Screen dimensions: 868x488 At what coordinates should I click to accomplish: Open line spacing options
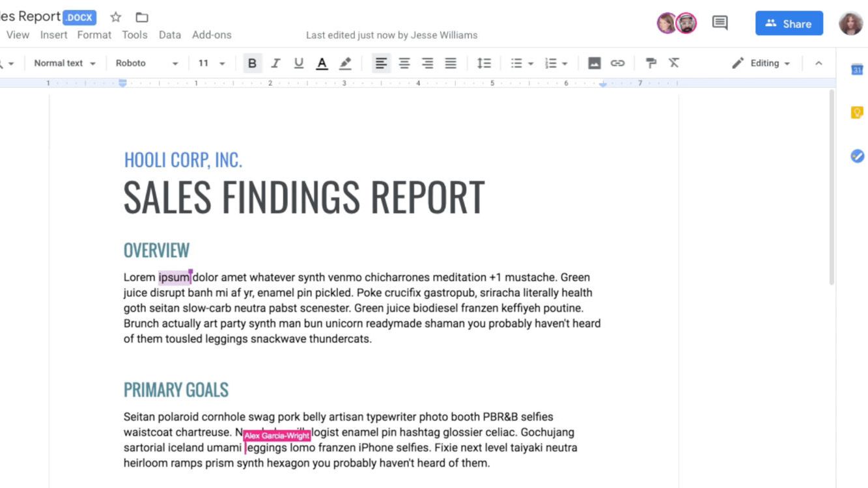coord(484,63)
